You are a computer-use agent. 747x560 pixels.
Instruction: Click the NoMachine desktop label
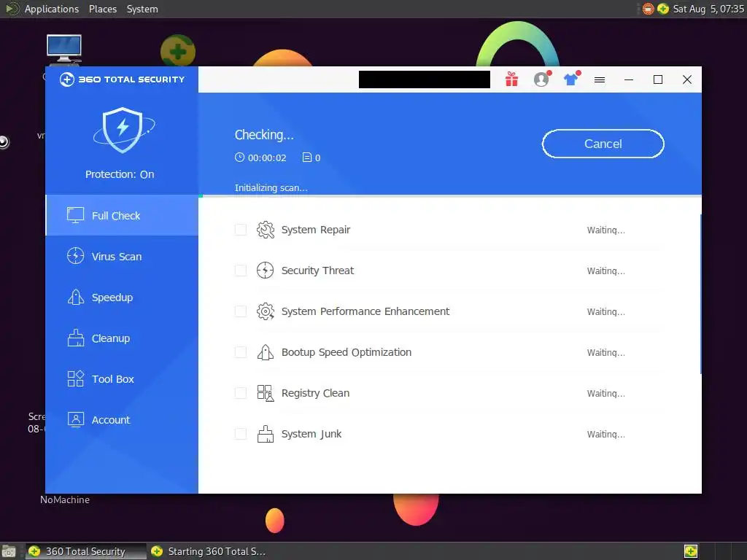pyautogui.click(x=65, y=499)
